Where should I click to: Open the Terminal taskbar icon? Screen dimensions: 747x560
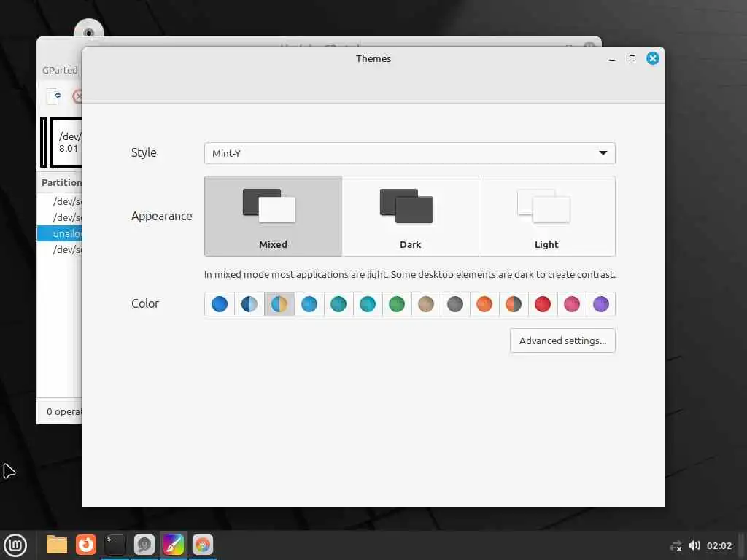[115, 545]
